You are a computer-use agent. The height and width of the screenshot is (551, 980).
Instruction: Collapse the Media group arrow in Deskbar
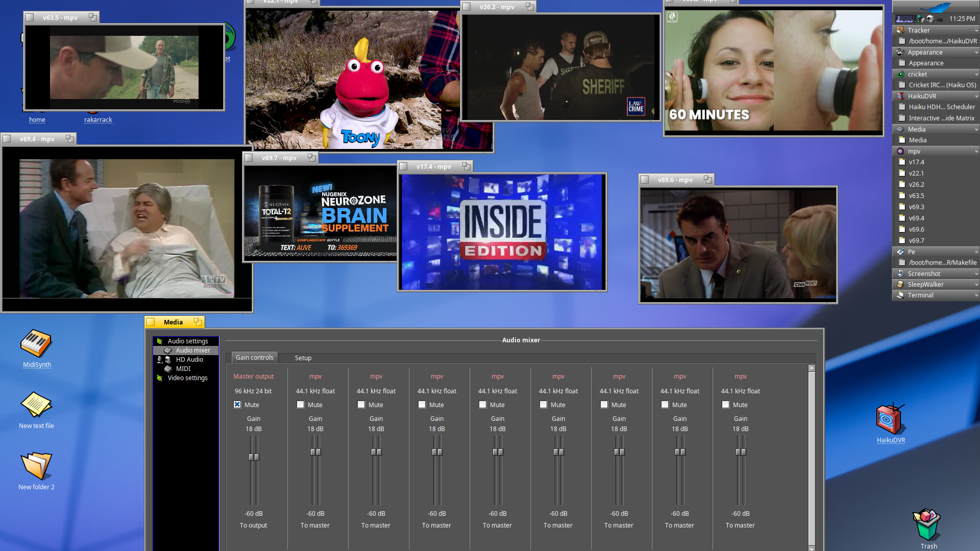click(x=976, y=130)
